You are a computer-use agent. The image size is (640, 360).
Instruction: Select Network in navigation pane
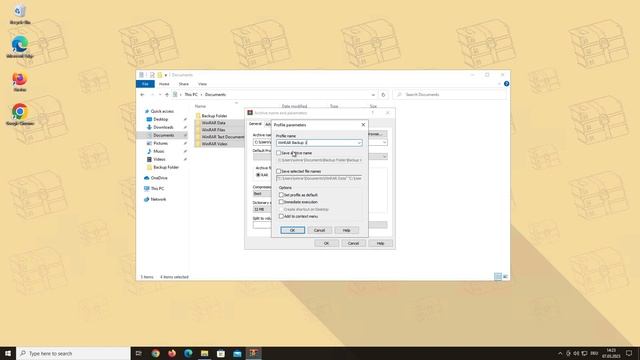pyautogui.click(x=158, y=199)
